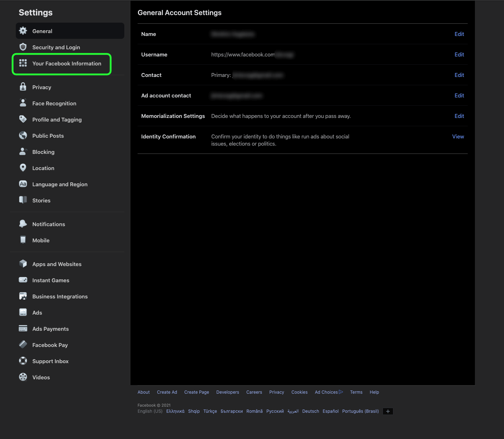Click the Face Recognition person icon
The image size is (504, 439).
point(23,103)
